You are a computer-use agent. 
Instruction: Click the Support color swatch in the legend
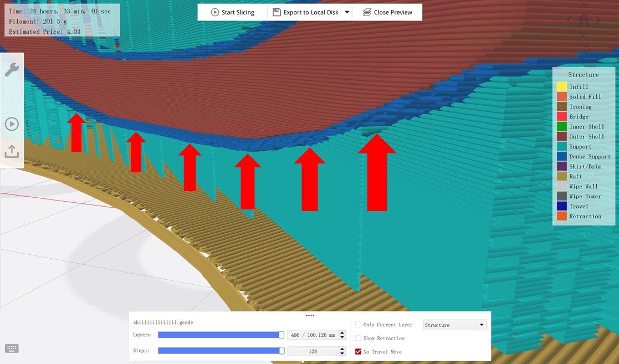562,146
